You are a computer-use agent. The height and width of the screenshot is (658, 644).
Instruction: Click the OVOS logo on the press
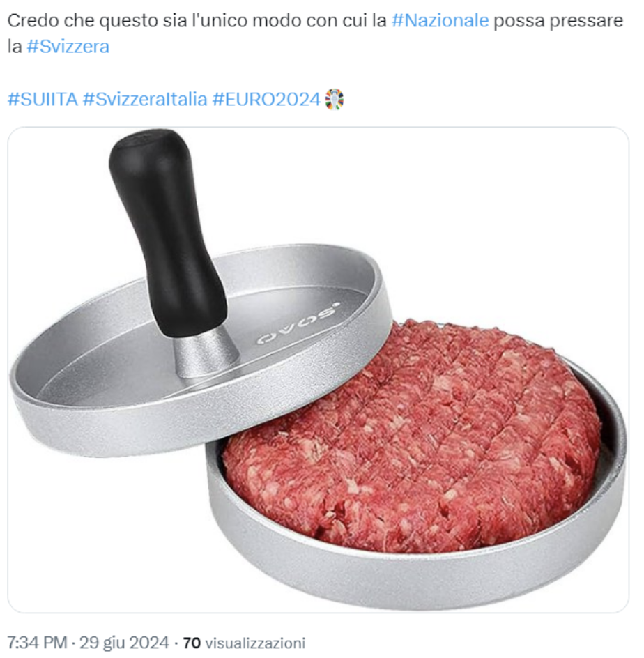click(x=298, y=323)
